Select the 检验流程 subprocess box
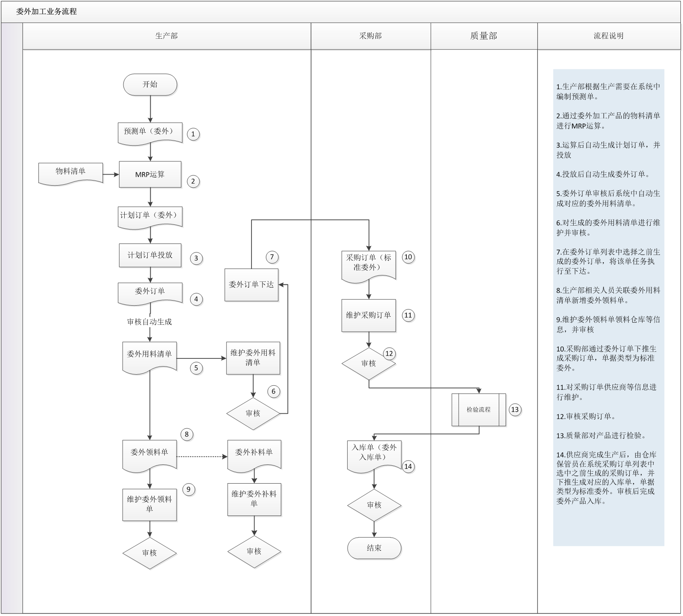 479,410
